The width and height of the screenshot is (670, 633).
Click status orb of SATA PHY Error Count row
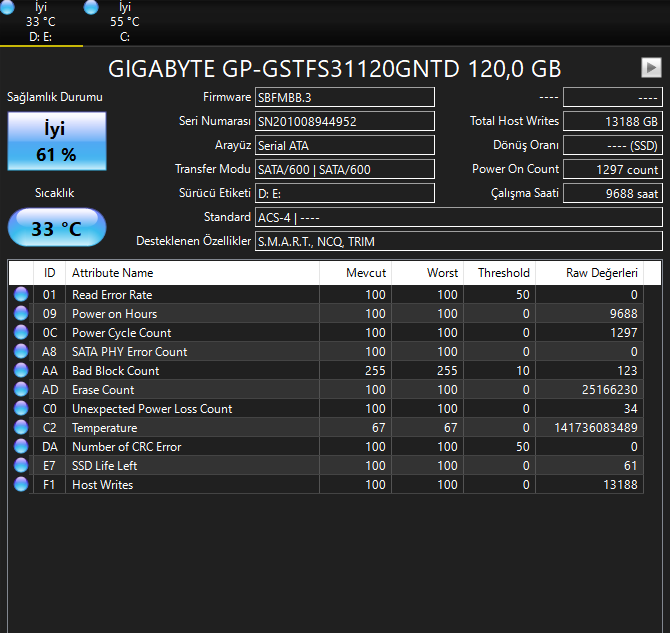[21, 351]
